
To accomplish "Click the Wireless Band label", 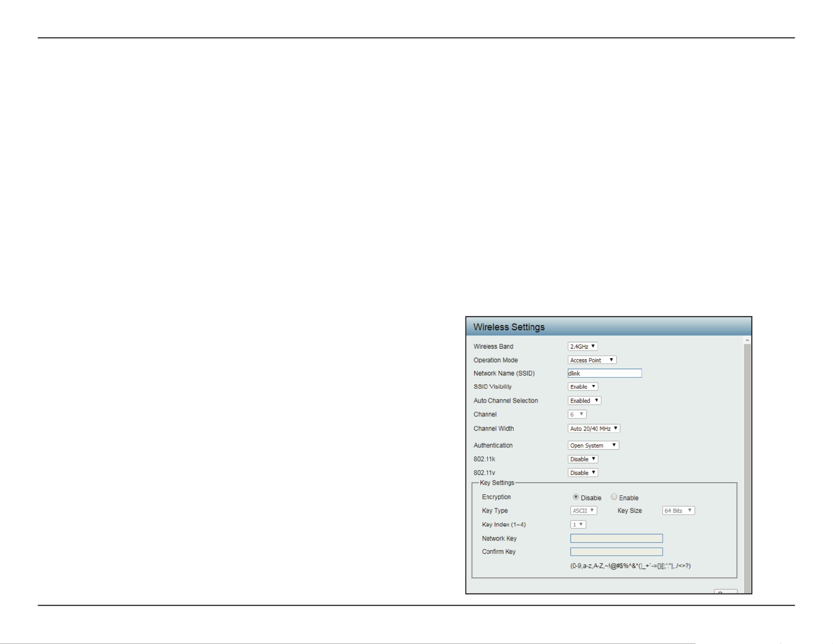I will pyautogui.click(x=493, y=346).
